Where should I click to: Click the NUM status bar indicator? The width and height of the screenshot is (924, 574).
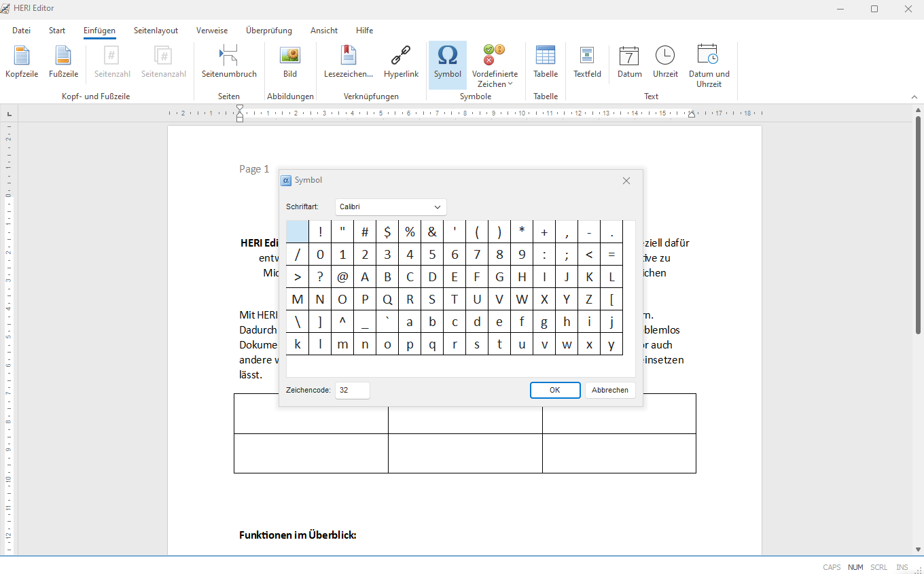coord(855,567)
